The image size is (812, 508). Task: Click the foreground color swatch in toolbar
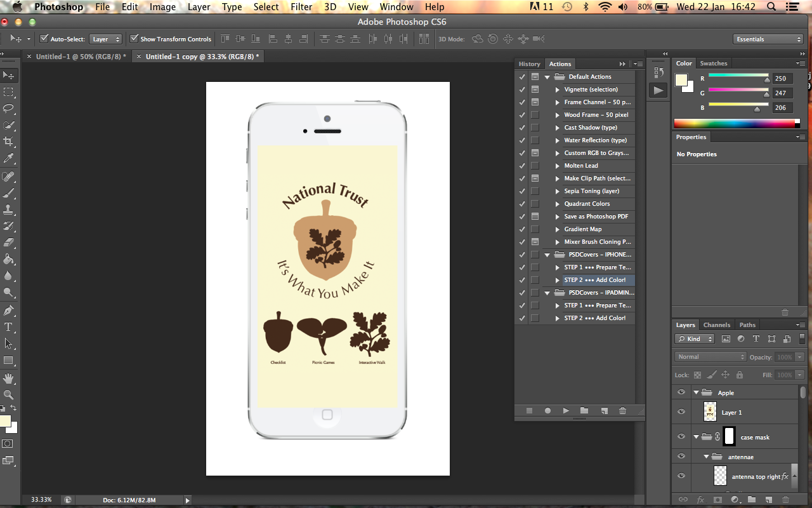pyautogui.click(x=5, y=422)
